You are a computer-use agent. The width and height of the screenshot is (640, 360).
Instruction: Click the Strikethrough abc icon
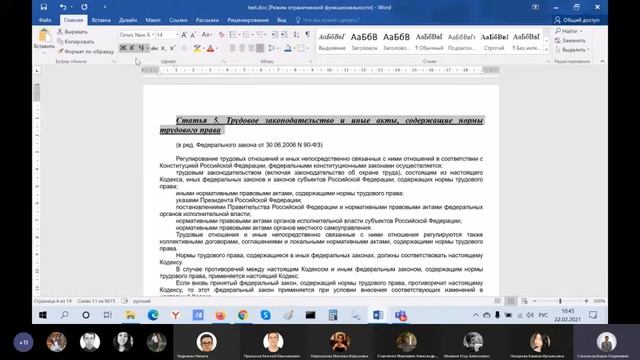[x=154, y=48]
